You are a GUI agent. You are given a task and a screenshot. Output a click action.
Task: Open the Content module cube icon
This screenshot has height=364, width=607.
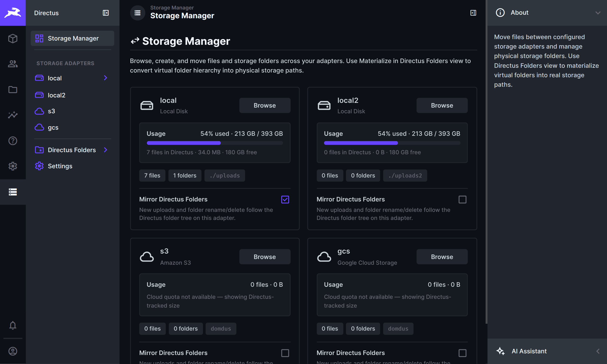(x=13, y=39)
